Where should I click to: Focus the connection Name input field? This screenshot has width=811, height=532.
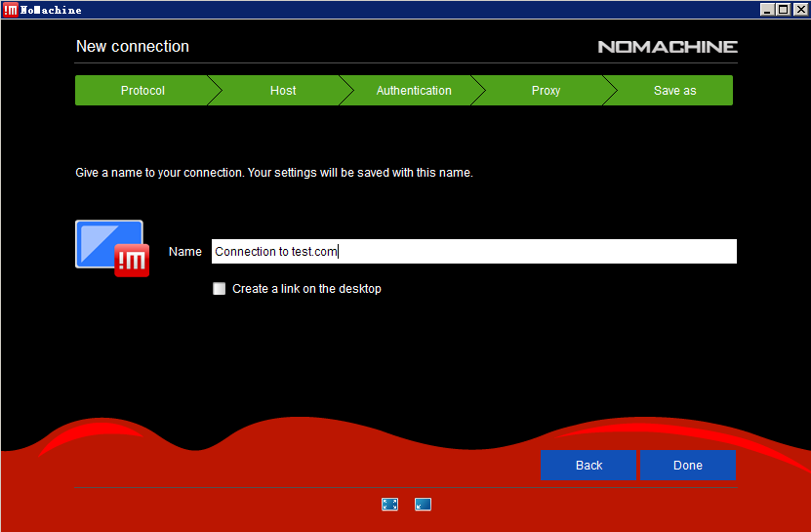click(x=473, y=252)
